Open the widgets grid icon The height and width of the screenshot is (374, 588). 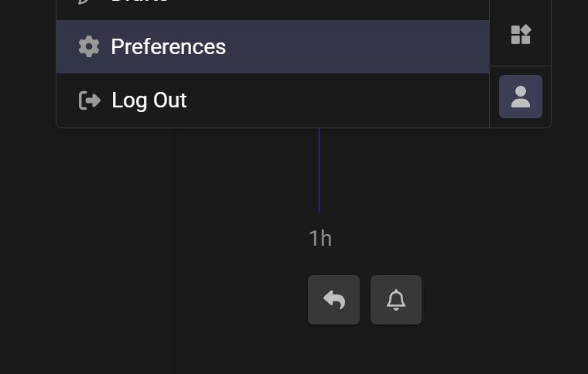[521, 35]
